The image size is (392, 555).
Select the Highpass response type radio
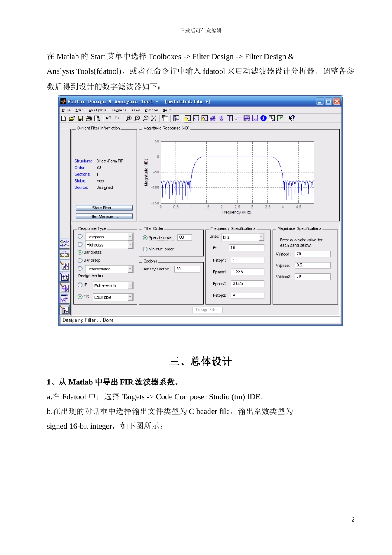coord(80,244)
